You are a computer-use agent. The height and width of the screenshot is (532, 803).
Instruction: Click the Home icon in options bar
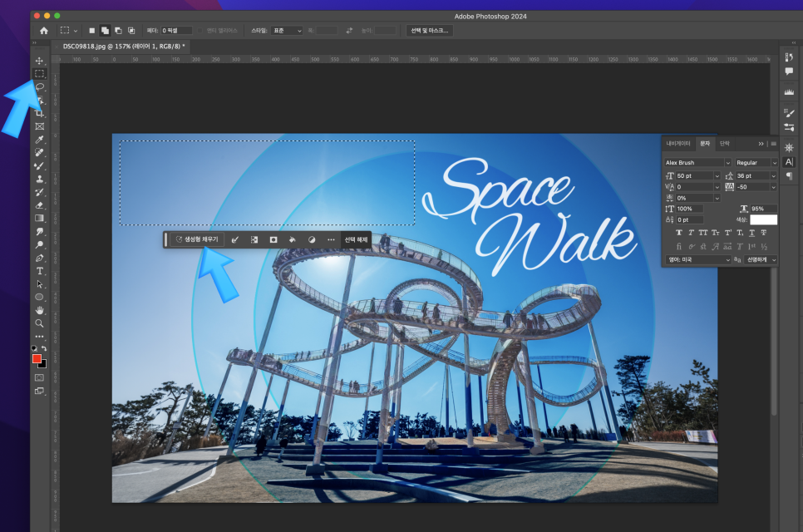[44, 31]
